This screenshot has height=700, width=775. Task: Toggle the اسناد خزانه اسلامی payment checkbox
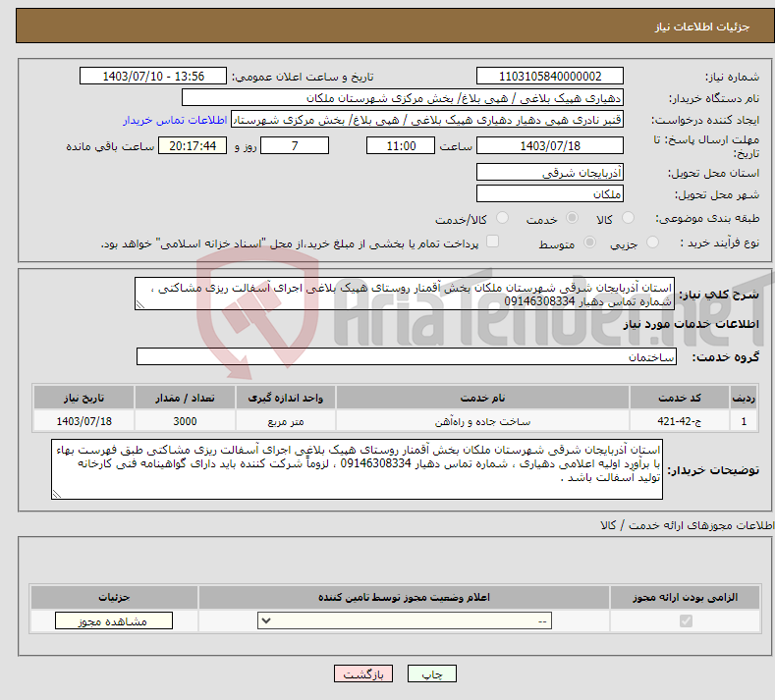(x=492, y=242)
